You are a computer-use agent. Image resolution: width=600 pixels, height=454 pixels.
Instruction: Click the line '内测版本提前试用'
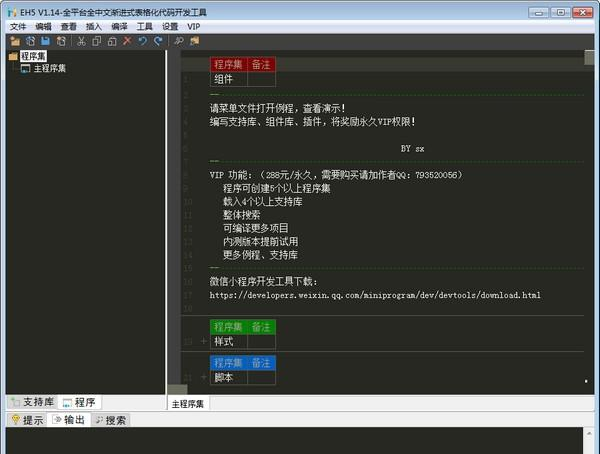click(261, 242)
